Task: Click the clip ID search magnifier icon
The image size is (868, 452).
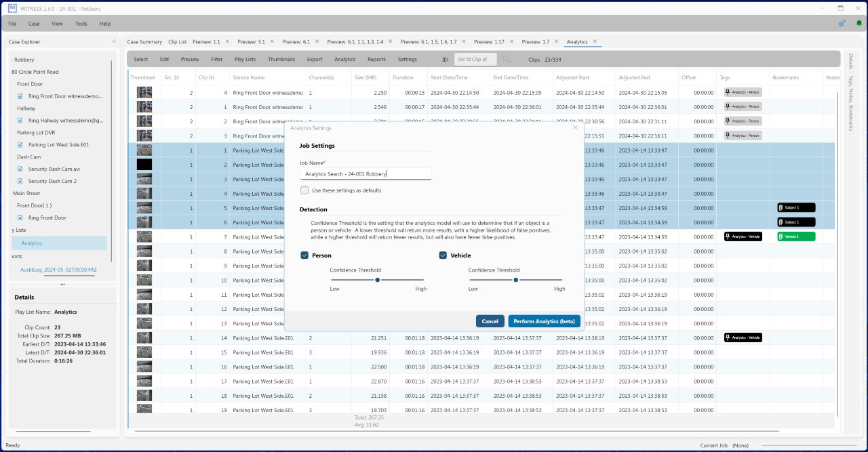Action: coord(507,60)
